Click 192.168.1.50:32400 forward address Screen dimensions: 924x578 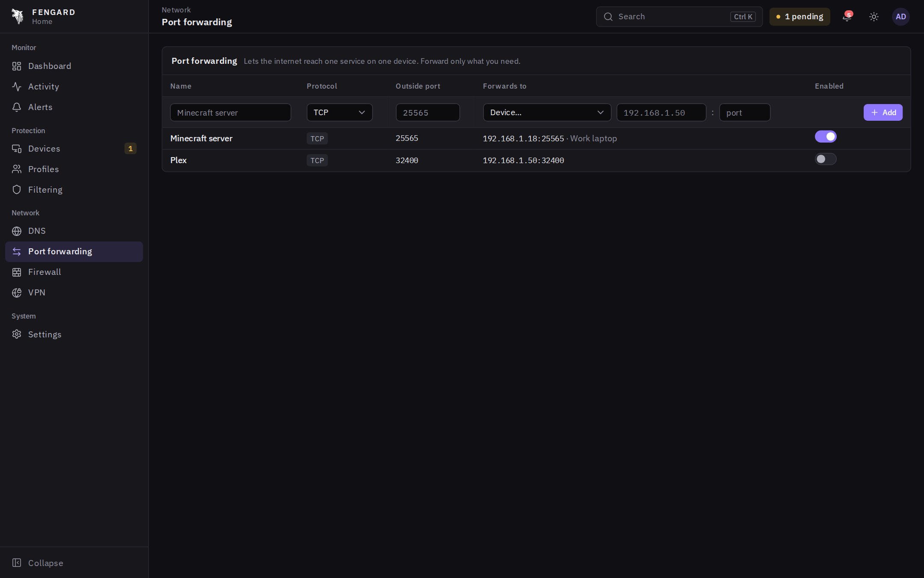tap(524, 160)
